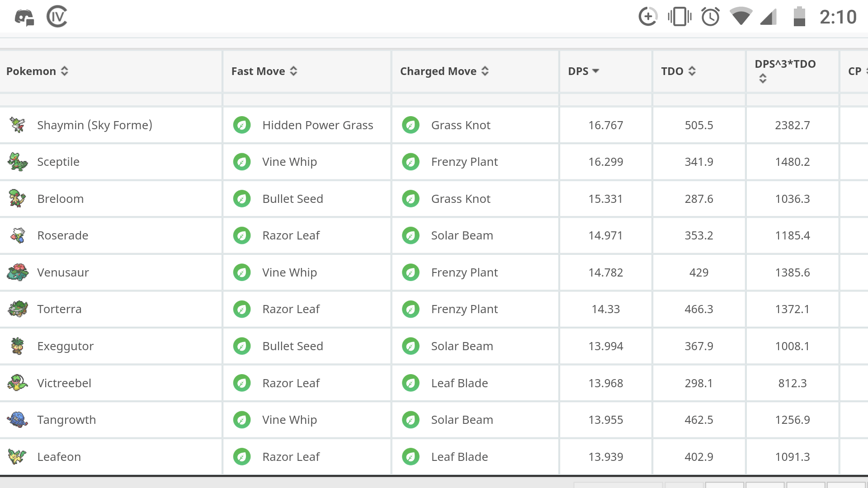Click grass icon for Roserade's Solar Beam
The height and width of the screenshot is (488, 868).
pos(410,235)
